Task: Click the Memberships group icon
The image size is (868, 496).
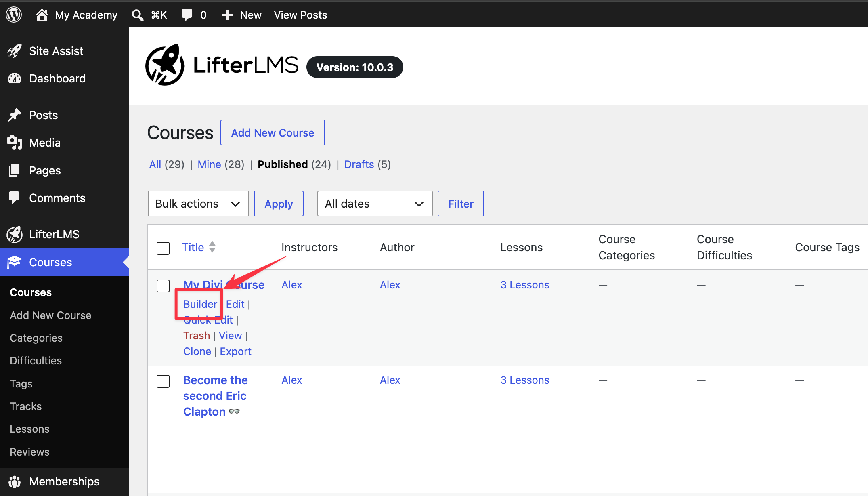Action: pos(15,481)
